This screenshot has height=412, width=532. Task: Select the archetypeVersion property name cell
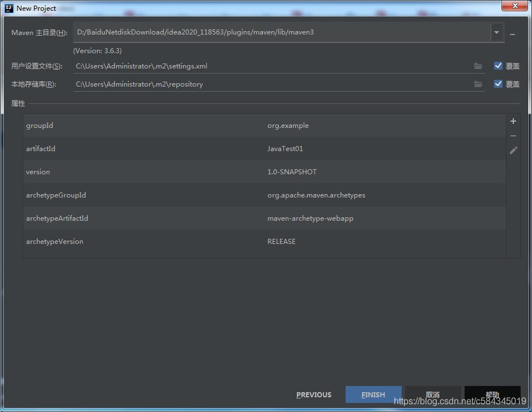[144, 242]
